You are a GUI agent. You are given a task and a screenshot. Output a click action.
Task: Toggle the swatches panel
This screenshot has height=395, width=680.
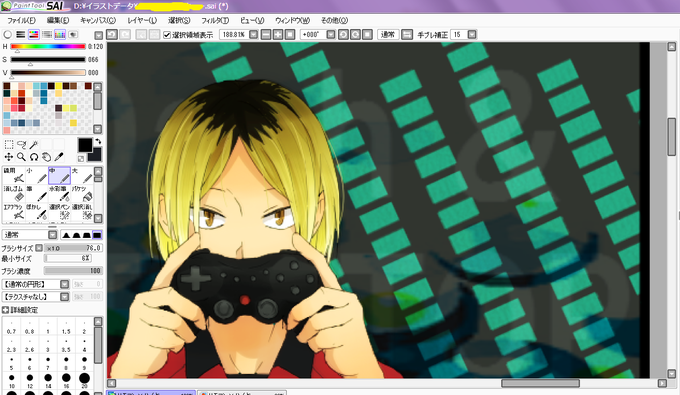tap(60, 34)
